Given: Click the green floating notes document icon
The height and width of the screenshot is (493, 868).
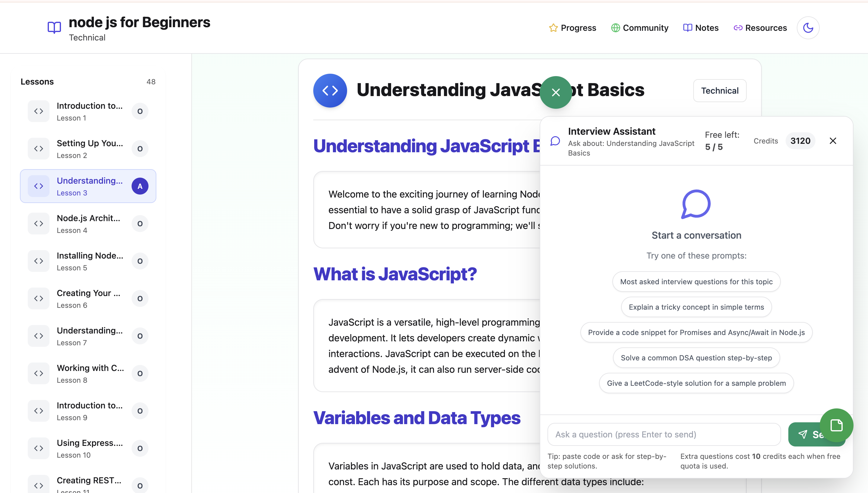Looking at the screenshot, I should 836,425.
